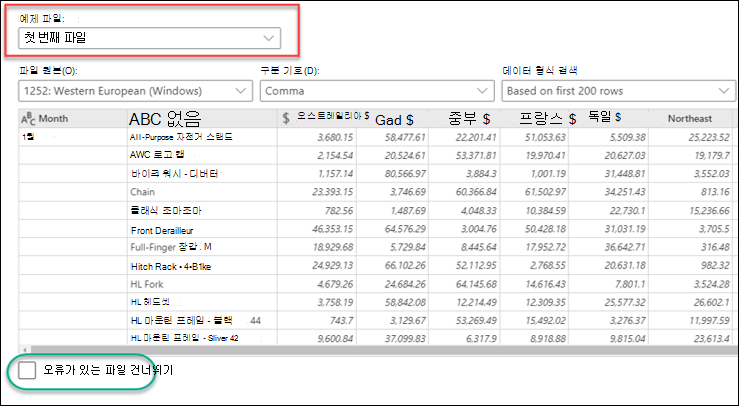Click the All-Purpose 자전거 스탠드 cell

coord(202,137)
